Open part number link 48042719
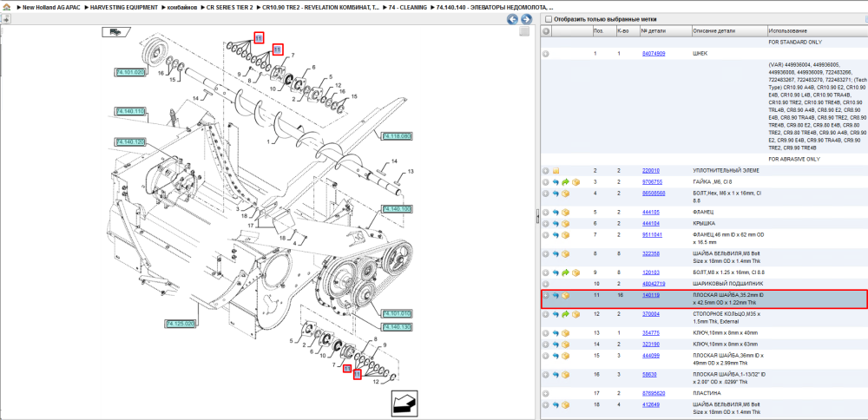The width and height of the screenshot is (868, 420). [654, 284]
